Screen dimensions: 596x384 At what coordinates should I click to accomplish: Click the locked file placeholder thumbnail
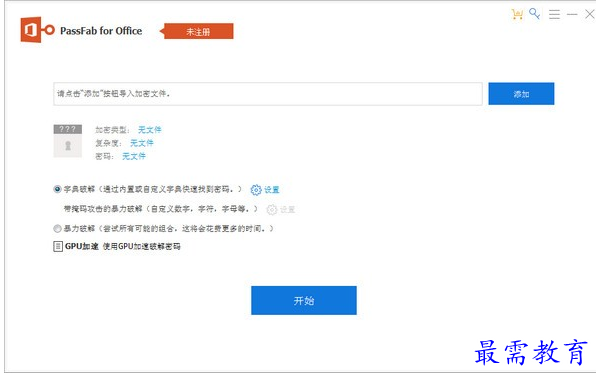click(x=68, y=141)
